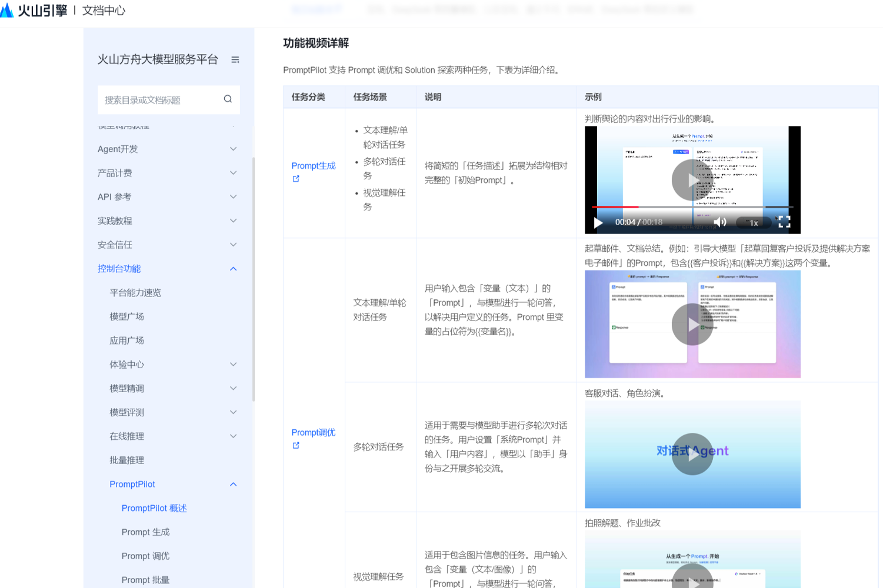
Task: Collapse the 控制台功能 section
Action: [233, 269]
